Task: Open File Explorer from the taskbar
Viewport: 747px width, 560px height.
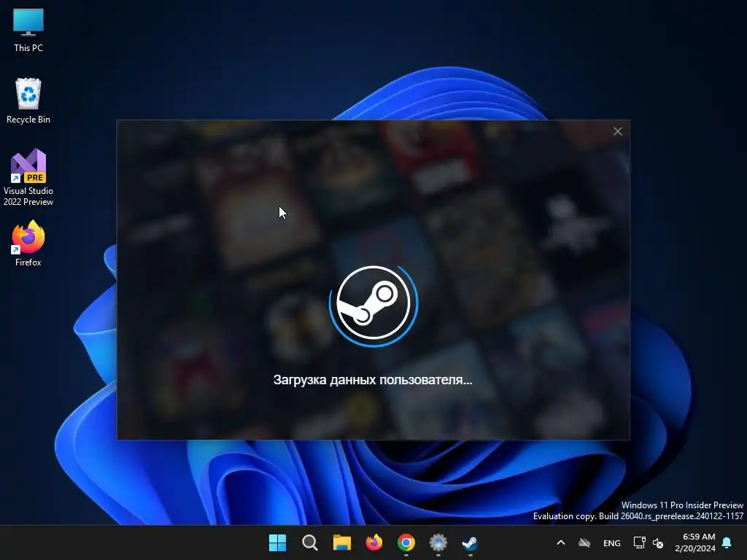Action: coord(341,542)
